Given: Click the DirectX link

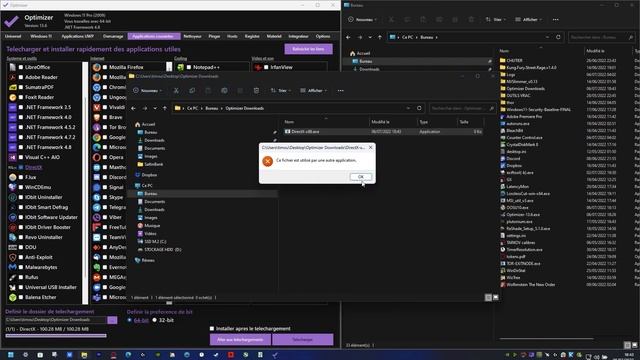Looking at the screenshot, I should click(33, 167).
